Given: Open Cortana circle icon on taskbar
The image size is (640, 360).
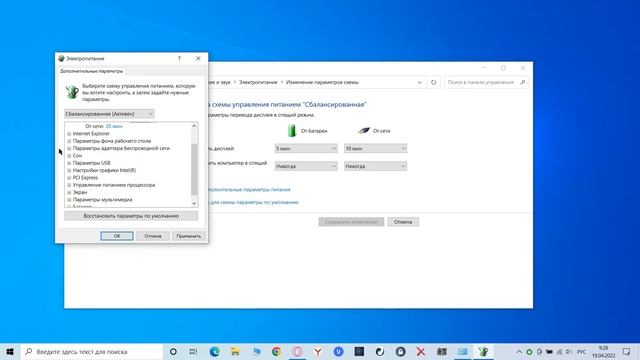Looking at the screenshot, I should point(173,352).
